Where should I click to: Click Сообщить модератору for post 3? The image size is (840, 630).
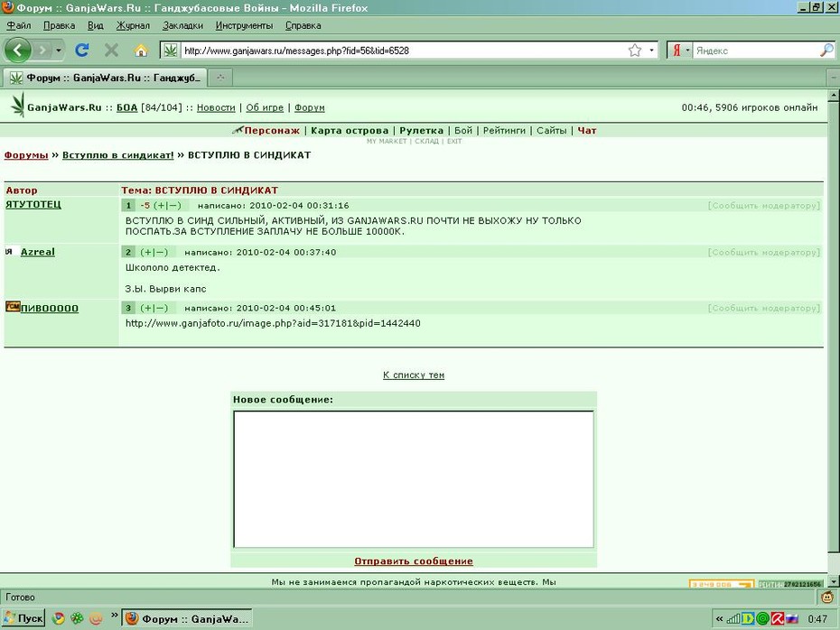click(764, 308)
